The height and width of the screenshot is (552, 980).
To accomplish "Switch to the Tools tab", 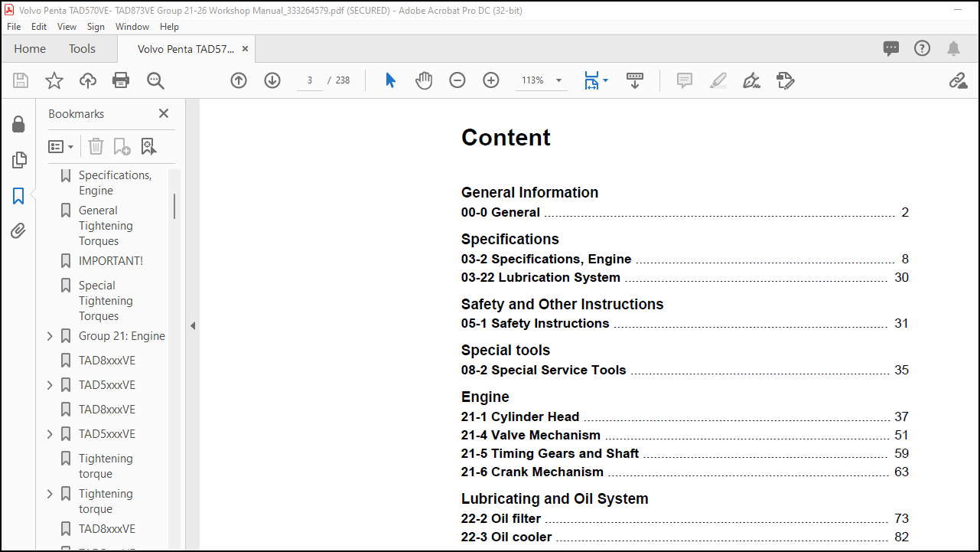I will pos(82,49).
